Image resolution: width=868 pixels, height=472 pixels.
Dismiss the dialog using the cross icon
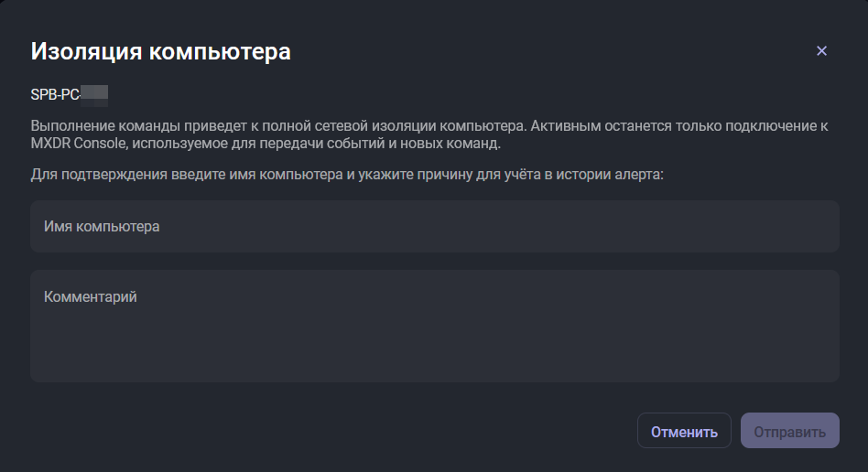(821, 51)
